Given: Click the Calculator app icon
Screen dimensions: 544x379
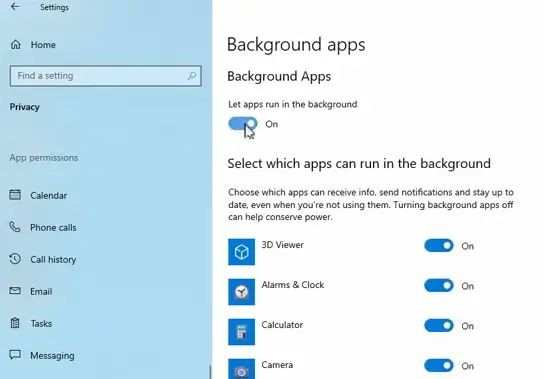Looking at the screenshot, I should (x=241, y=332).
